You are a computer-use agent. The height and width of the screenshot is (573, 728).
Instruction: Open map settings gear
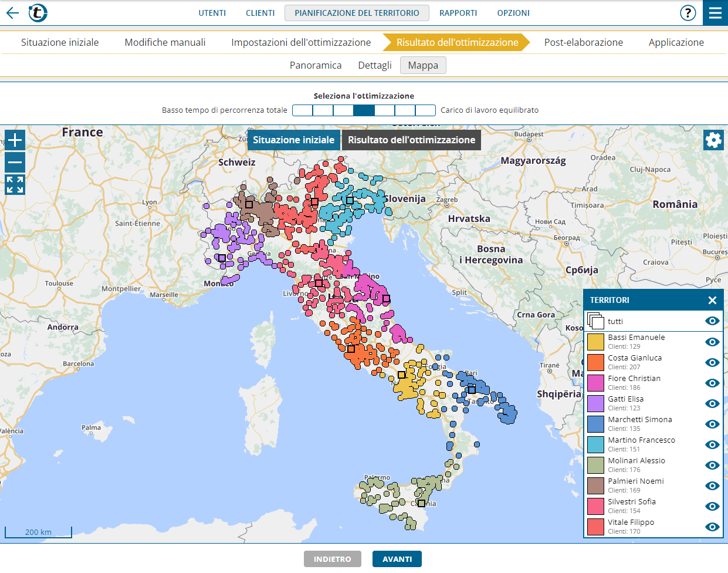click(713, 140)
